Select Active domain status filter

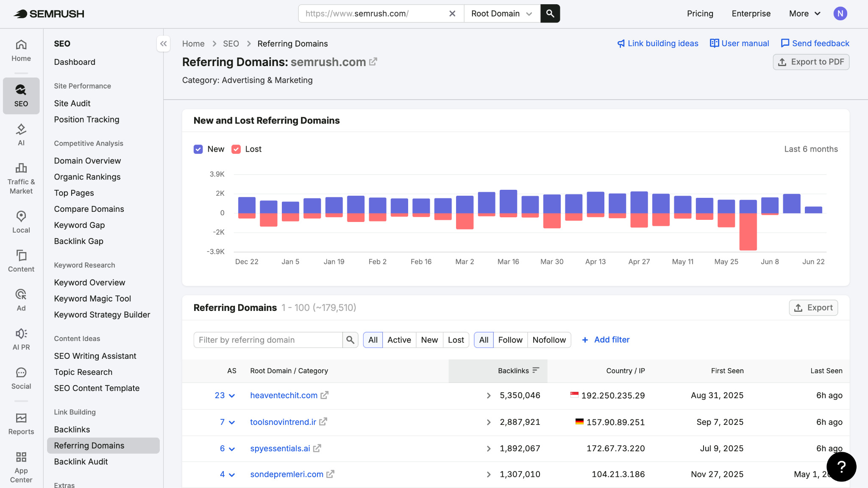tap(399, 340)
